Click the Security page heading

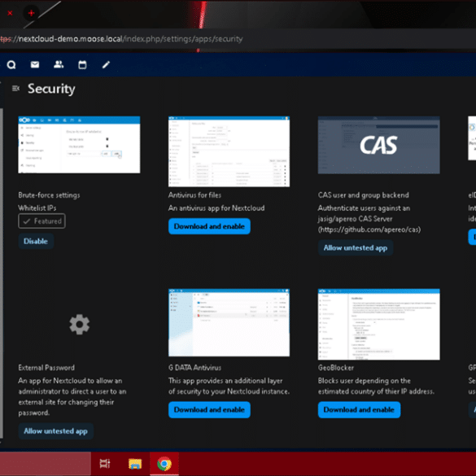click(51, 89)
